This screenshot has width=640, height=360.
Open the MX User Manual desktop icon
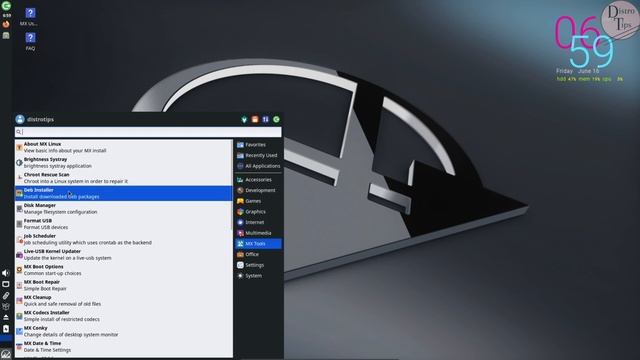30,17
